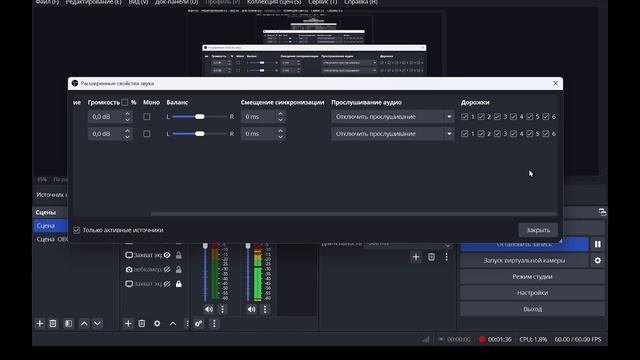The image size is (640, 360).
Task: Increase volume dB in first row stepper
Action: point(127,114)
